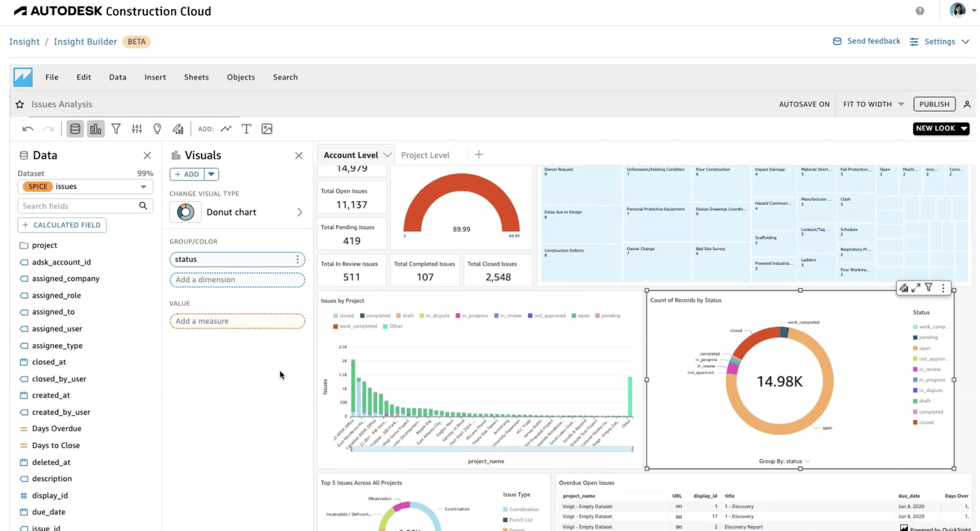
Task: Add a line chart visual icon
Action: (226, 129)
